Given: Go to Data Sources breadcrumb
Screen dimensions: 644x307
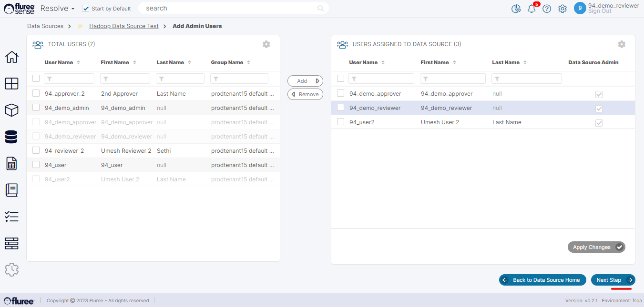Looking at the screenshot, I should click(45, 26).
